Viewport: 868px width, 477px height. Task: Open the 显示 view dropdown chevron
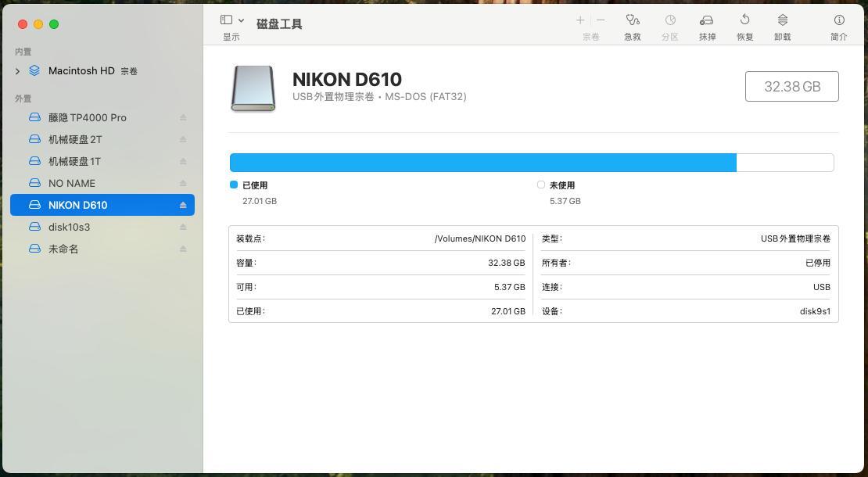point(242,20)
